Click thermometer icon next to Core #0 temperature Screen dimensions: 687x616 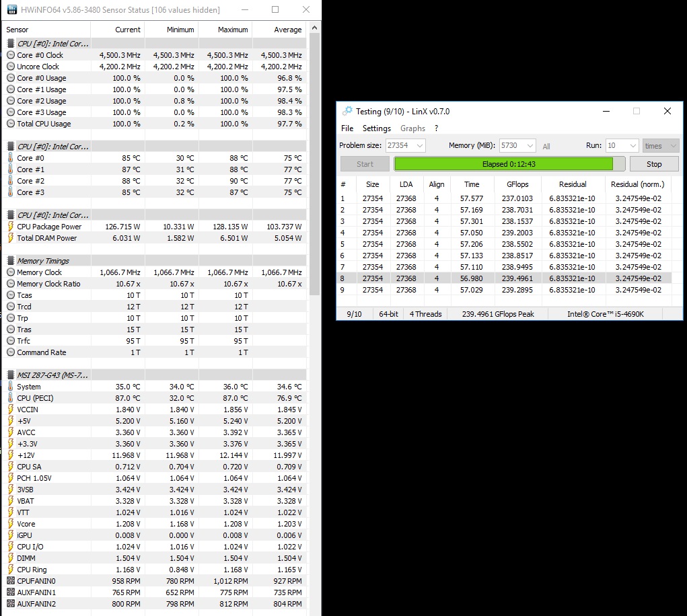click(x=11, y=157)
